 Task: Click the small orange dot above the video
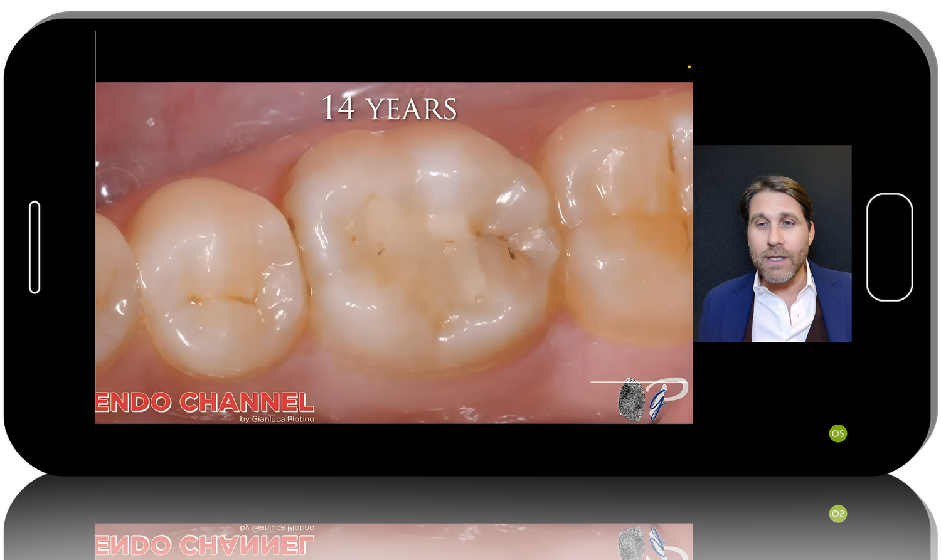(x=689, y=67)
